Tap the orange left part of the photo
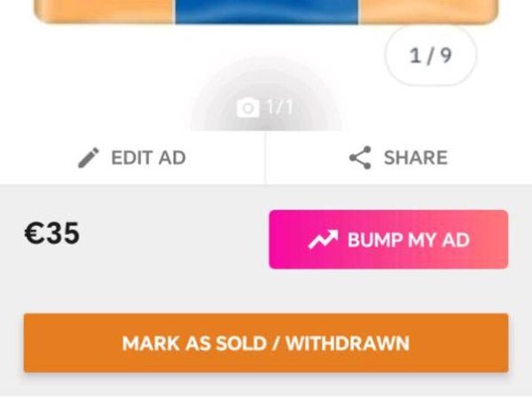Screen dimensions: 532x399 pos(105,12)
